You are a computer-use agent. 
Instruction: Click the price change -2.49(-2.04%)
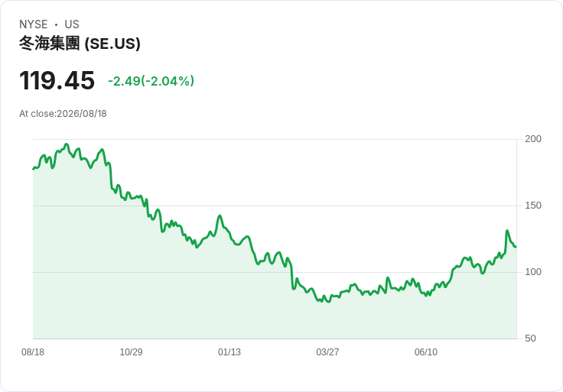151,81
